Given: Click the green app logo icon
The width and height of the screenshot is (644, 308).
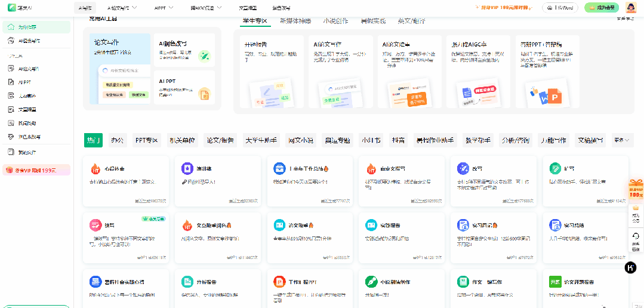Looking at the screenshot, I should [12, 7].
